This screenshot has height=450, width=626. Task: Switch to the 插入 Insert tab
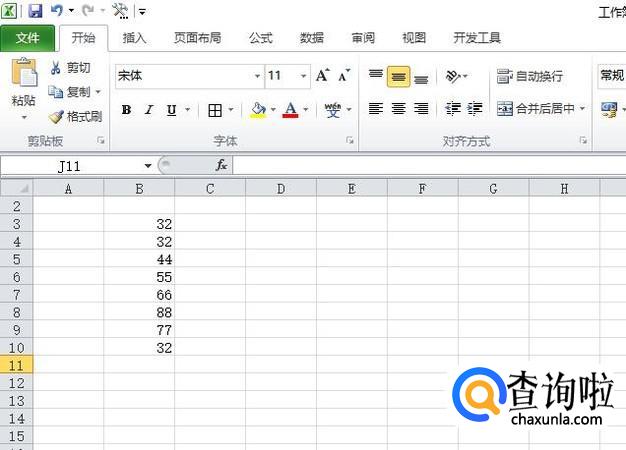[x=135, y=38]
